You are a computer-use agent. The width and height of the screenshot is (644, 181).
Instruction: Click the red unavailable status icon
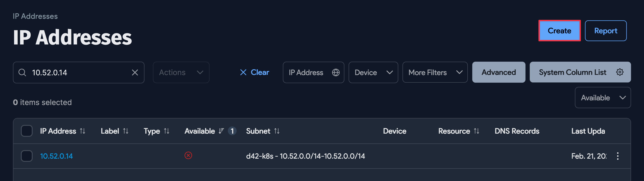pos(188,156)
